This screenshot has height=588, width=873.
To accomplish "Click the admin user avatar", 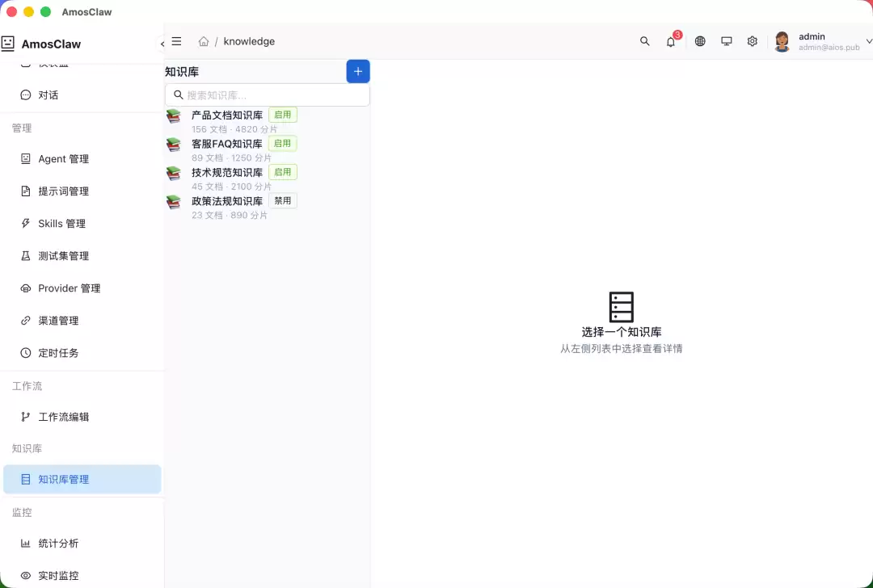I will pyautogui.click(x=782, y=41).
